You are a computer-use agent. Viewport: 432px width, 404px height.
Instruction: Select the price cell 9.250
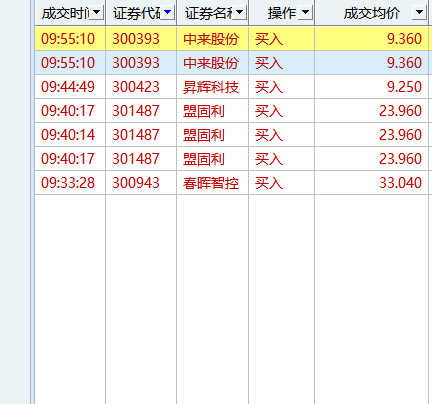(404, 87)
